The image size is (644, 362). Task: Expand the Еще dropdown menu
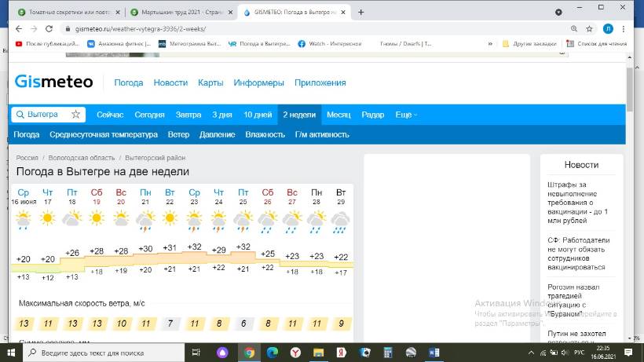point(406,115)
